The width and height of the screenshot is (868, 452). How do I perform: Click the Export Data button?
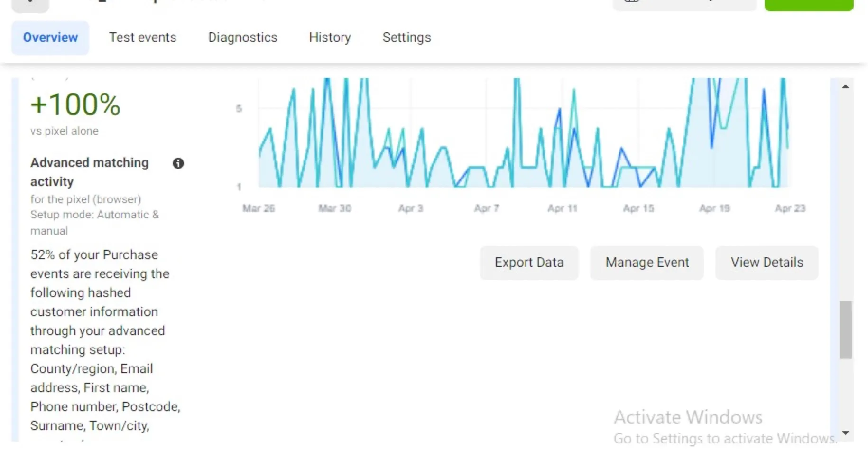point(529,263)
